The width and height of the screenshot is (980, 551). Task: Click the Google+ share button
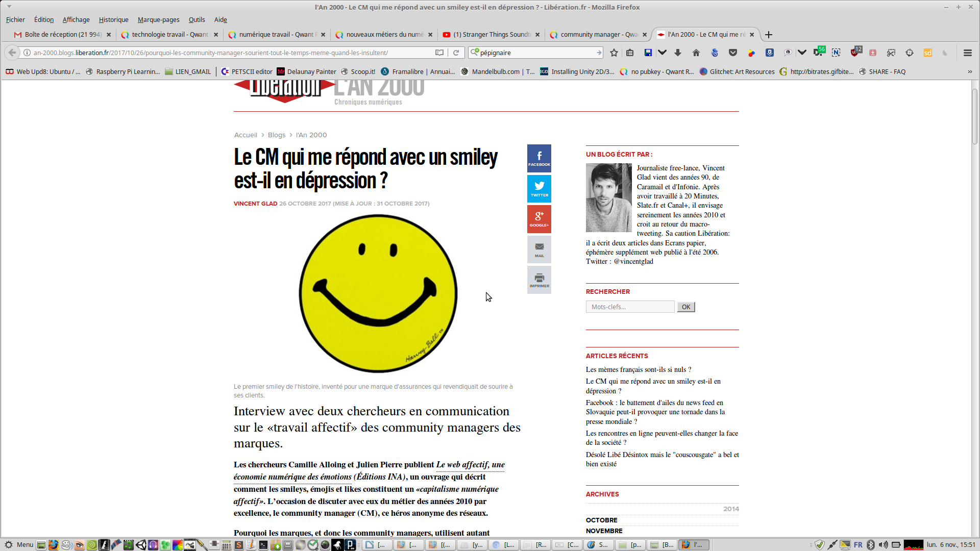tap(539, 219)
